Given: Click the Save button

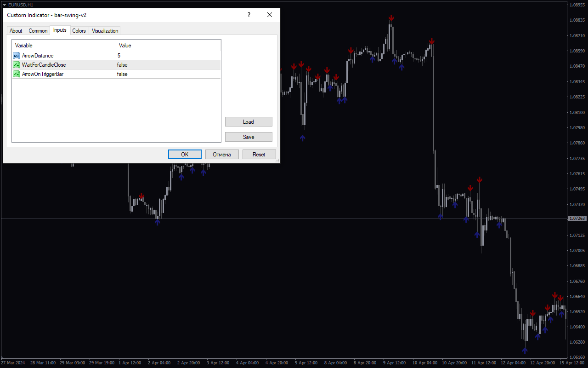Looking at the screenshot, I should click(x=249, y=137).
